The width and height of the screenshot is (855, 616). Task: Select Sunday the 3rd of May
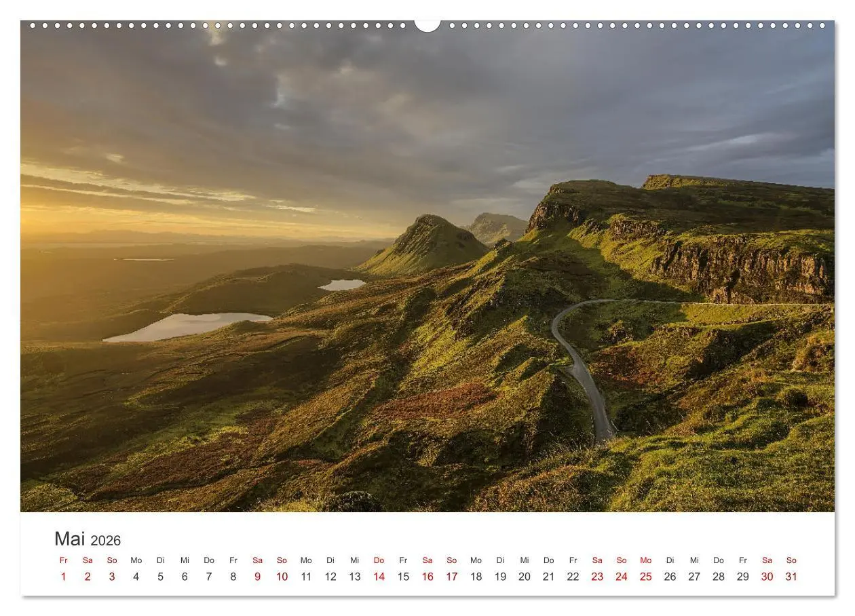click(111, 577)
